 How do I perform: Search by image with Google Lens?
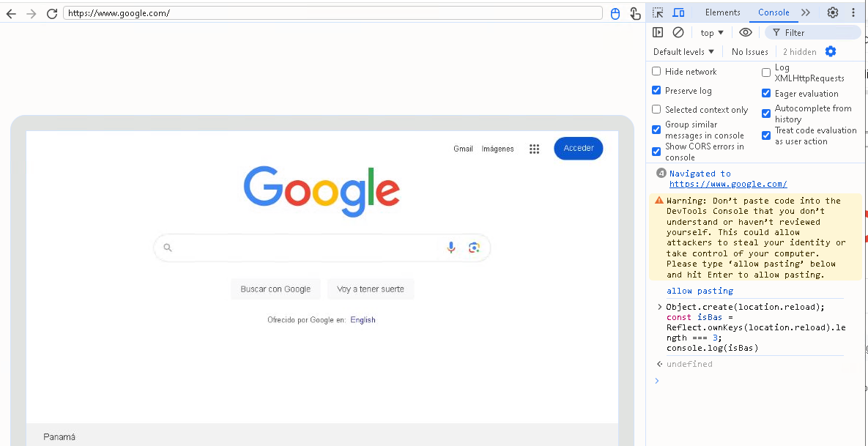coord(474,248)
